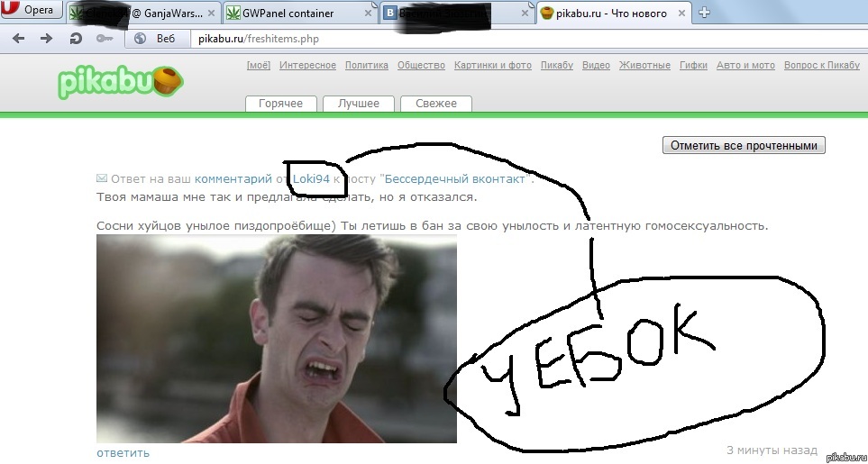Screen dimensions: 868x464
Task: Close the GanjaWars tab
Action: point(211,14)
